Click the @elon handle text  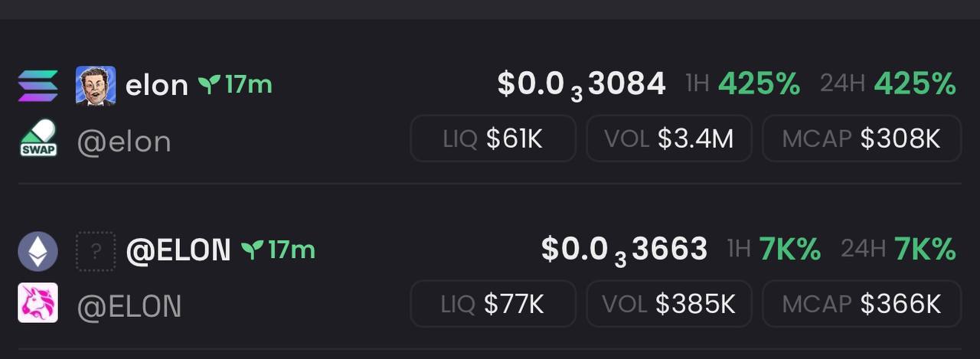[124, 142]
